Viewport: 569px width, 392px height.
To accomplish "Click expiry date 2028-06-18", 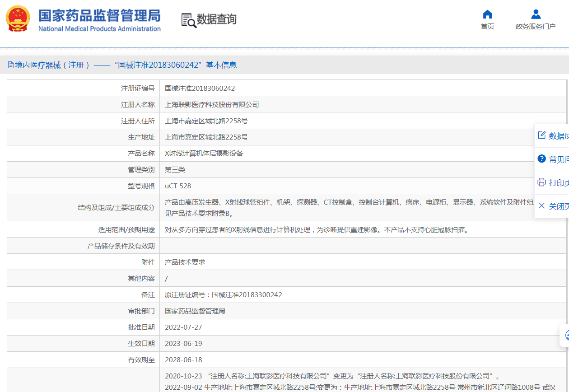I will (183, 360).
